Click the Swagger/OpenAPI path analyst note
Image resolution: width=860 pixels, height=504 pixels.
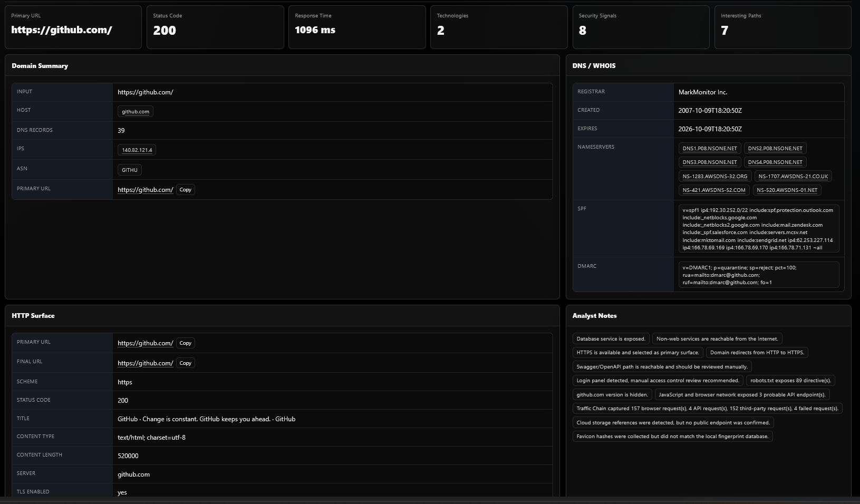point(662,367)
